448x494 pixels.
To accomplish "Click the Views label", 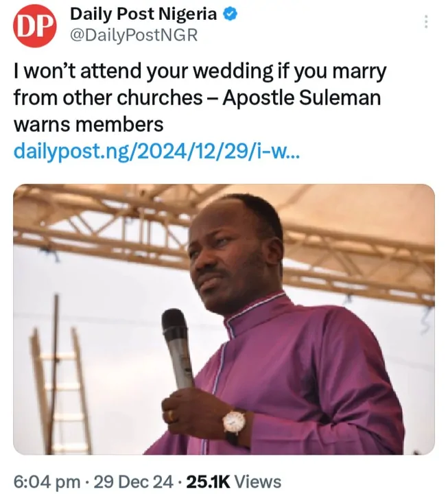I will (x=258, y=482).
